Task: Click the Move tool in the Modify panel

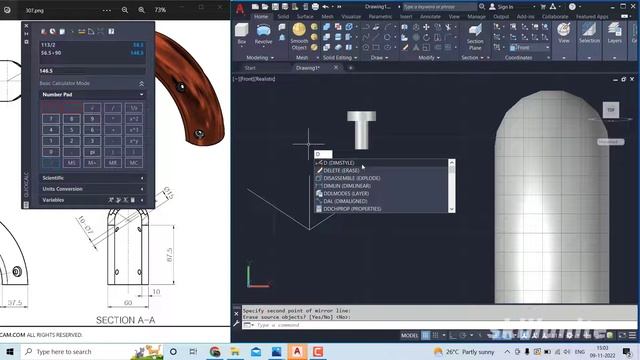Action: tap(427, 27)
